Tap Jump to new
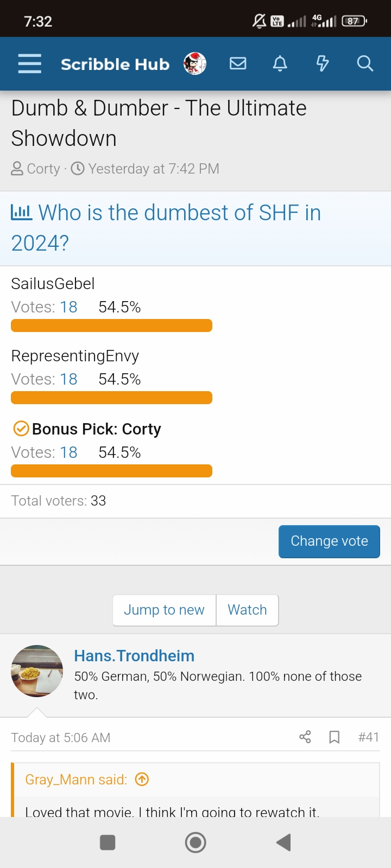 coord(164,610)
